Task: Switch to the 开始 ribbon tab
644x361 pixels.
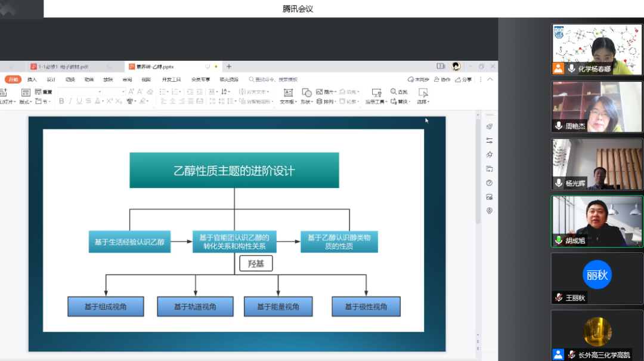Action: (13, 79)
